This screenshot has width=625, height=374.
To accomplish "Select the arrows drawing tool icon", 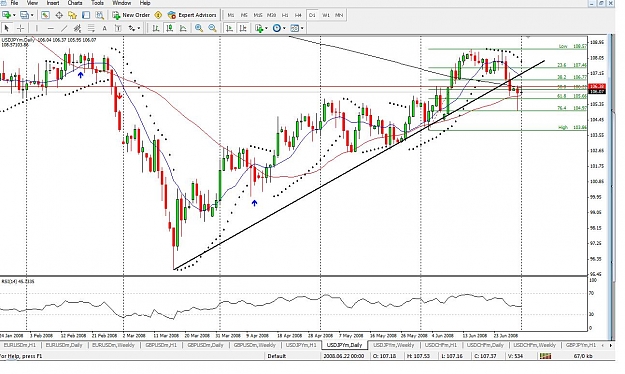I will pos(131,28).
